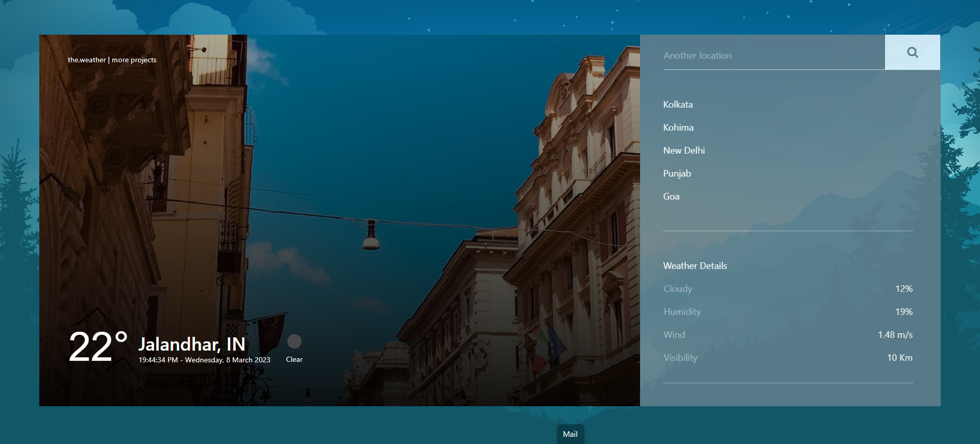Select Punjab from the location list

click(677, 174)
